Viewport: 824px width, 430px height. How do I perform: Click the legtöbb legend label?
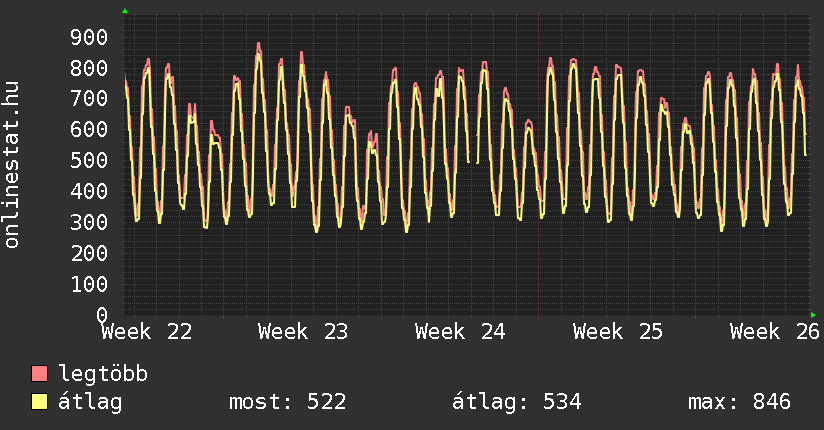103,373
